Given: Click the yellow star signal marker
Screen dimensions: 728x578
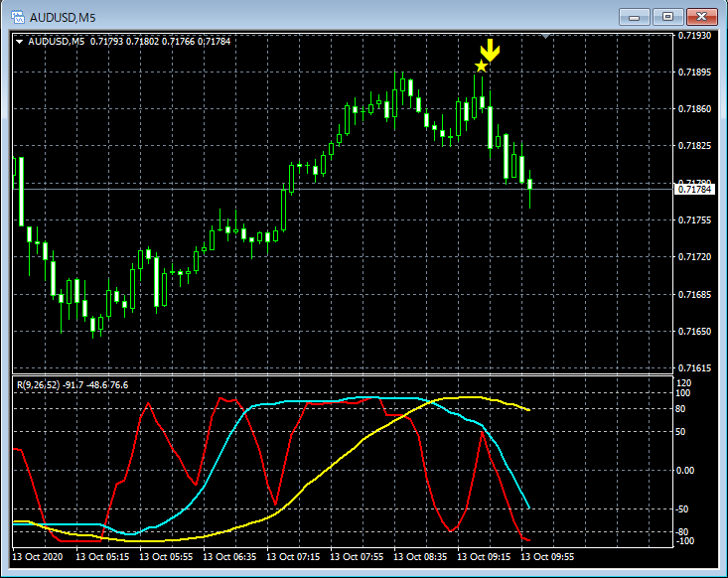Looking at the screenshot, I should [482, 66].
